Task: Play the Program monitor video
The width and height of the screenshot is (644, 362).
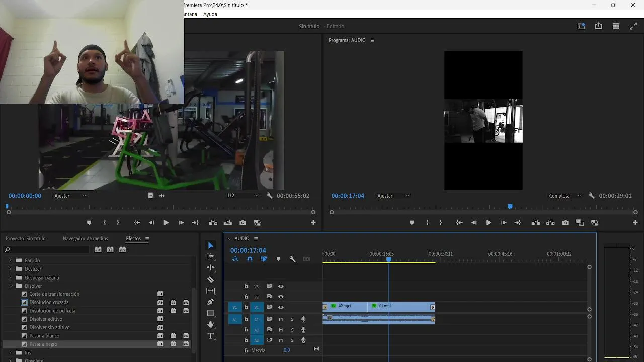Action: click(488, 223)
